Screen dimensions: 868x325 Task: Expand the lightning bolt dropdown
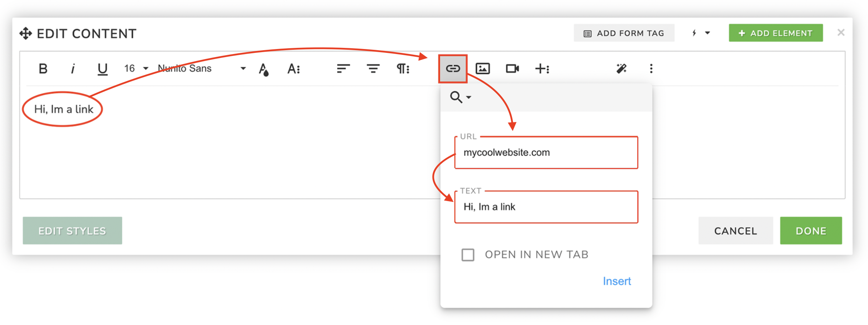click(701, 33)
